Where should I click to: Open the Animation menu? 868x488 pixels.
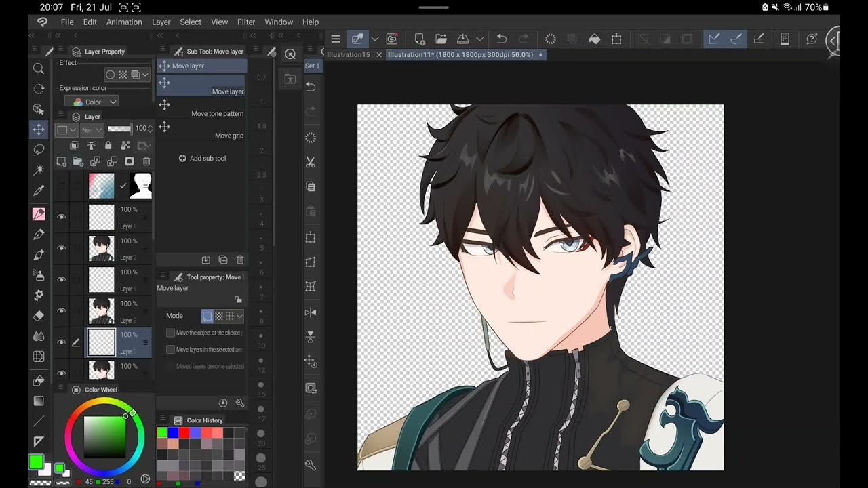tap(124, 22)
